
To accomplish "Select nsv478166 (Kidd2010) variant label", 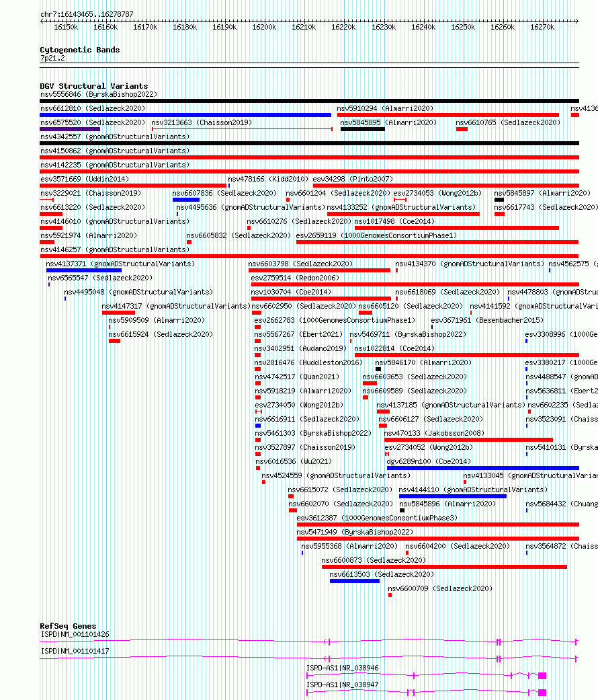I will 268,179.
